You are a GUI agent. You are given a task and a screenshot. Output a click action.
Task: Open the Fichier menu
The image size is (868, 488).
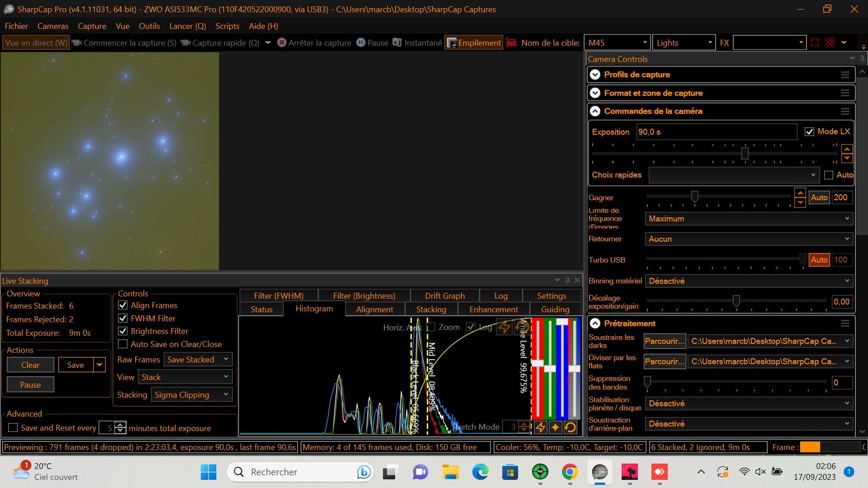[16, 26]
